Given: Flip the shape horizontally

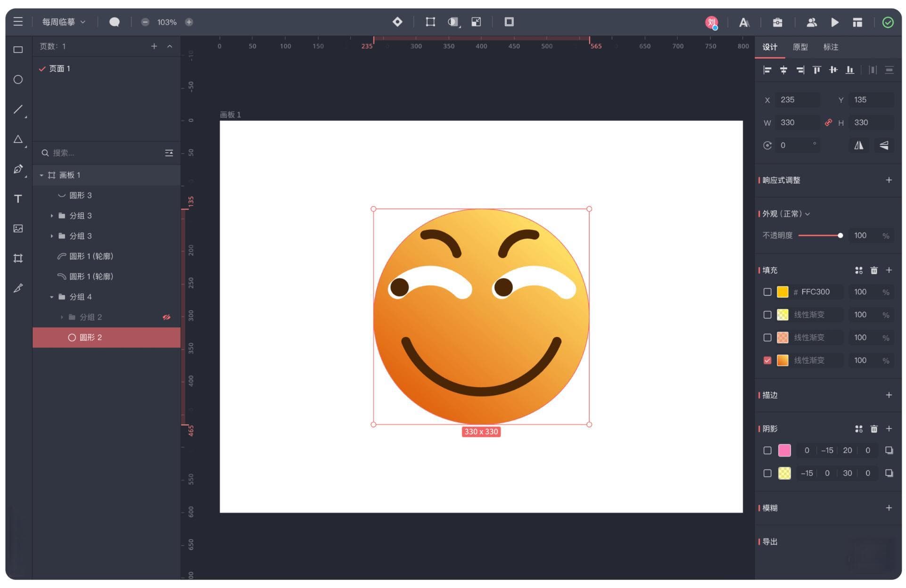Looking at the screenshot, I should 859,145.
